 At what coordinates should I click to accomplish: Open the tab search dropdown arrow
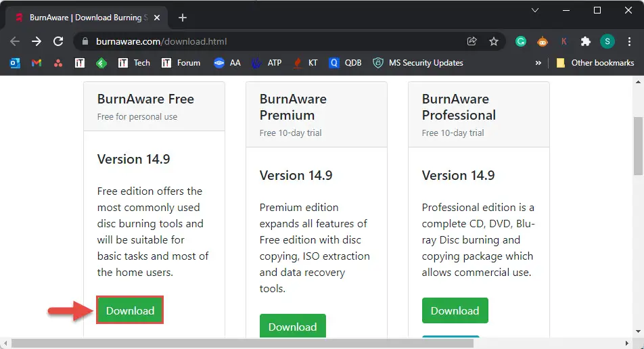pos(534,10)
